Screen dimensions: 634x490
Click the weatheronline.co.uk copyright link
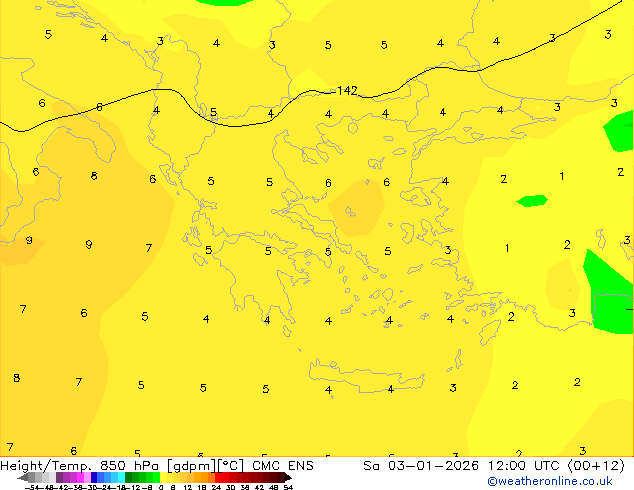[x=550, y=481]
